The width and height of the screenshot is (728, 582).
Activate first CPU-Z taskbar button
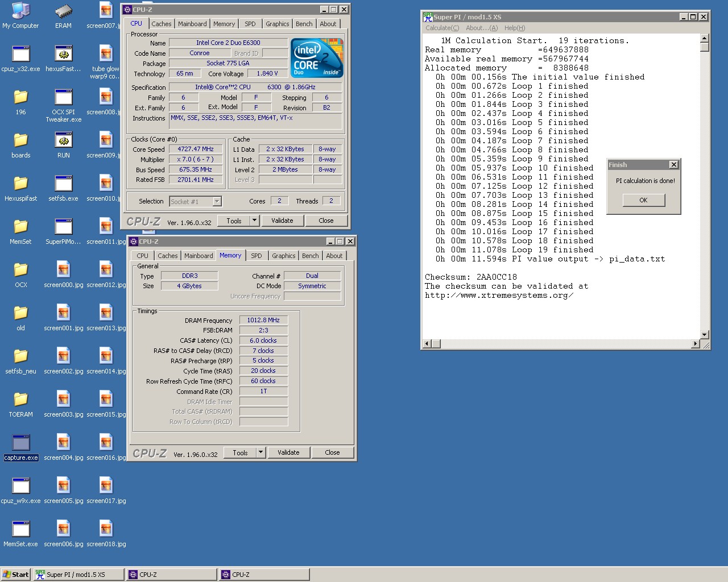click(171, 575)
